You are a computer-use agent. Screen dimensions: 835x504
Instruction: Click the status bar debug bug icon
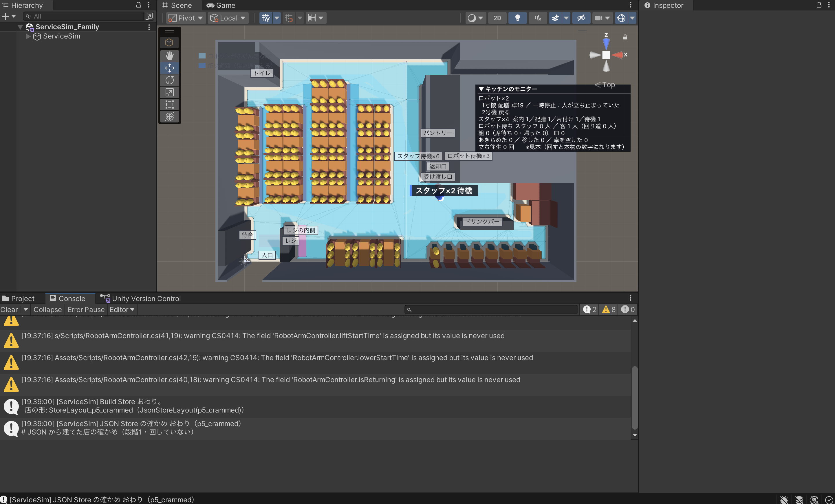point(784,500)
